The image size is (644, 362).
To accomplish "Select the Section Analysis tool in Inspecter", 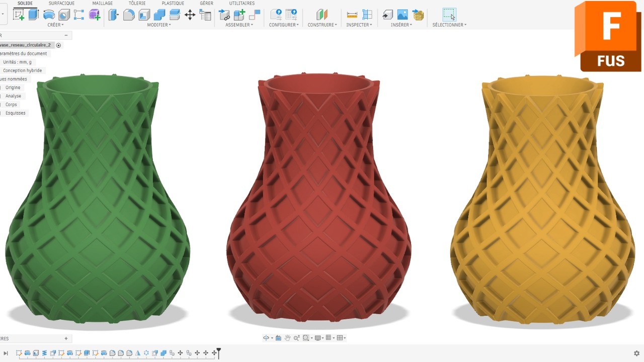I will coord(367,15).
